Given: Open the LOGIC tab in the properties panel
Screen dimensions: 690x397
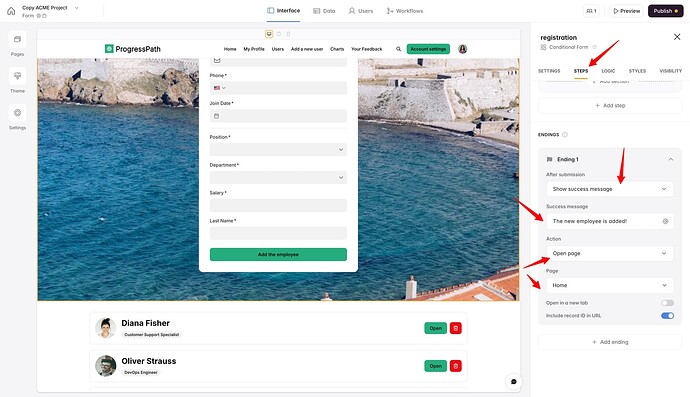Looking at the screenshot, I should [608, 71].
